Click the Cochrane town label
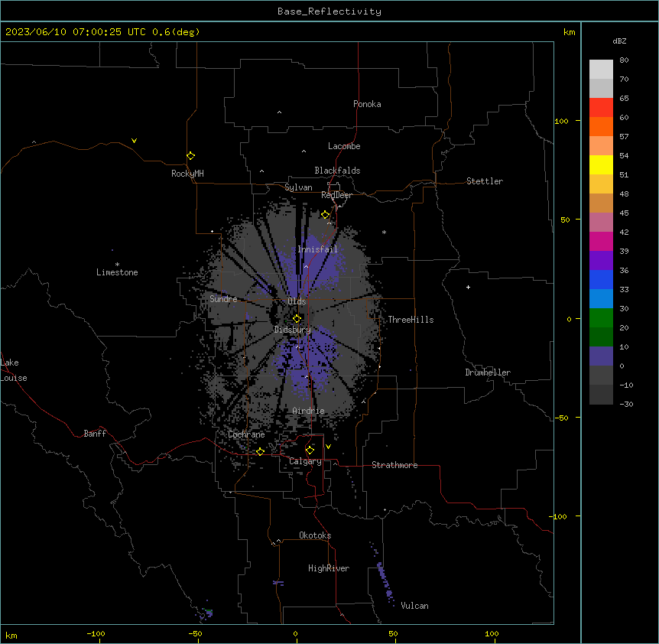Image resolution: width=659 pixels, height=644 pixels. 246,434
